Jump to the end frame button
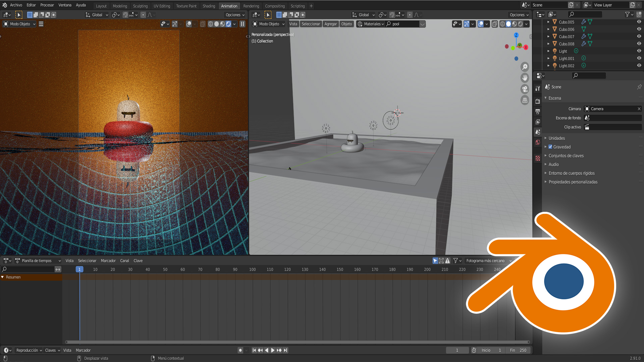 285,350
